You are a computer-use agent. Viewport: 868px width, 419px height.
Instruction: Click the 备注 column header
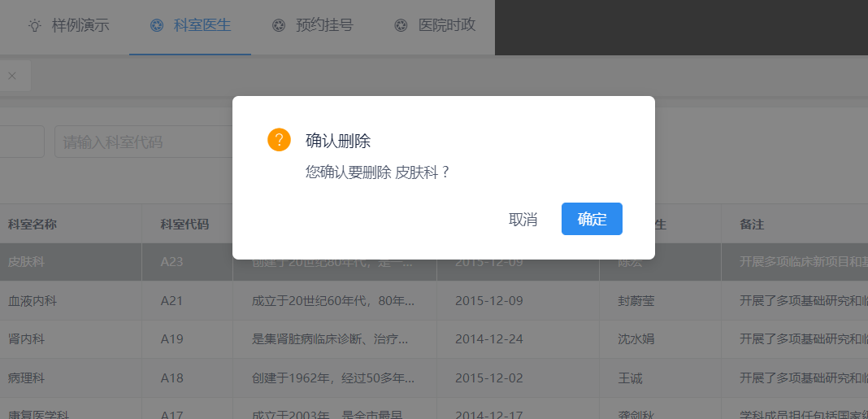(x=752, y=225)
